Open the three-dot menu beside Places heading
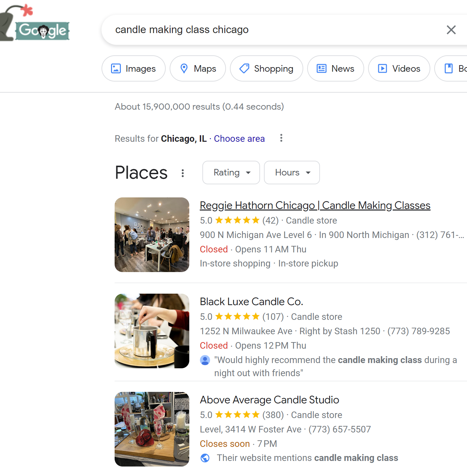Viewport: 467px width, 476px height. click(x=183, y=173)
